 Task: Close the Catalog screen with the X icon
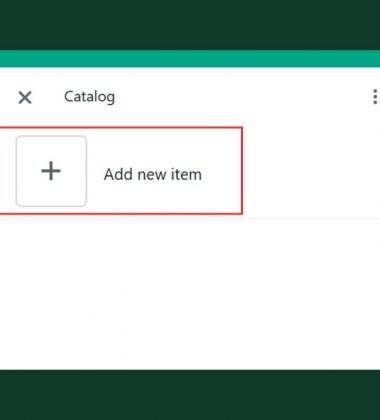click(x=25, y=98)
